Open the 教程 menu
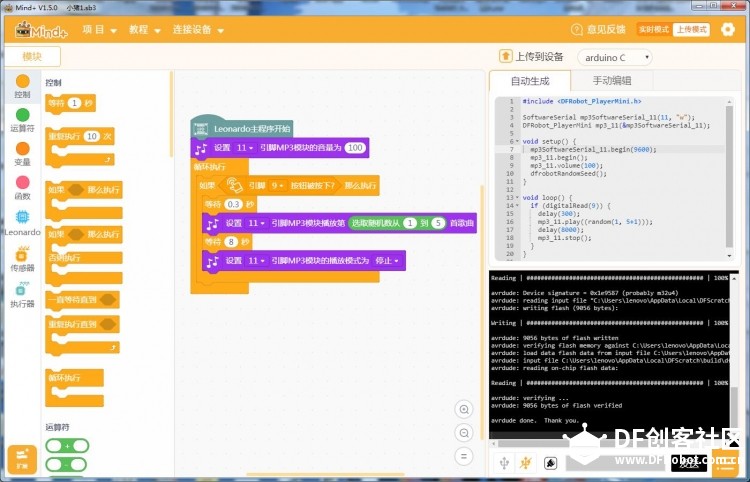 click(144, 30)
